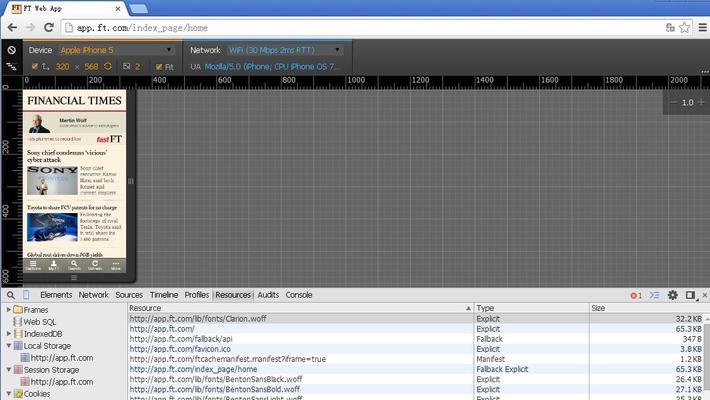Collapse the Local Storage tree node
The width and height of the screenshot is (710, 400).
coord(9,346)
